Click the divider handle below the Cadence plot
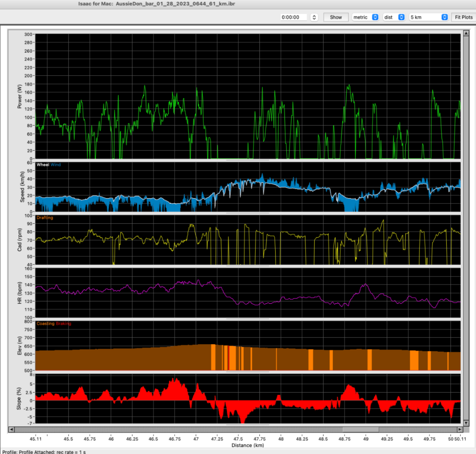 (247, 266)
